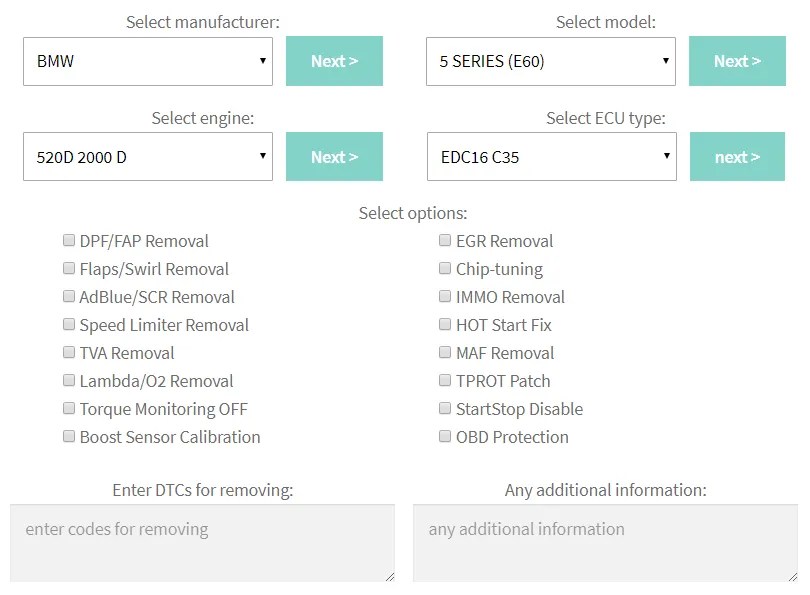Tick the Chip-tuning checkbox
This screenshot has height=595, width=810.
coord(445,268)
